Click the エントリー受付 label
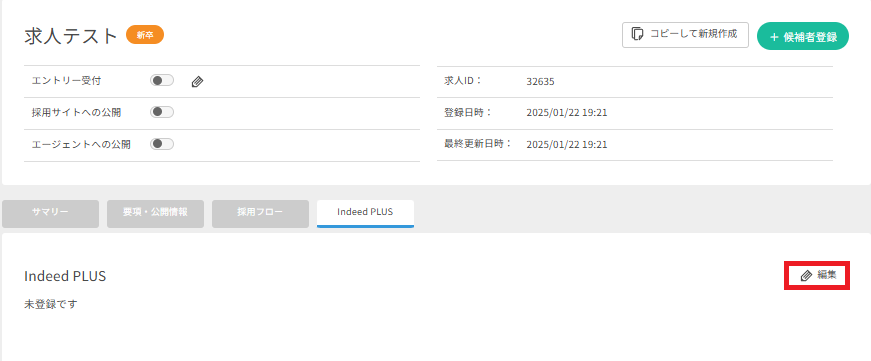The width and height of the screenshot is (871, 361). (x=67, y=81)
